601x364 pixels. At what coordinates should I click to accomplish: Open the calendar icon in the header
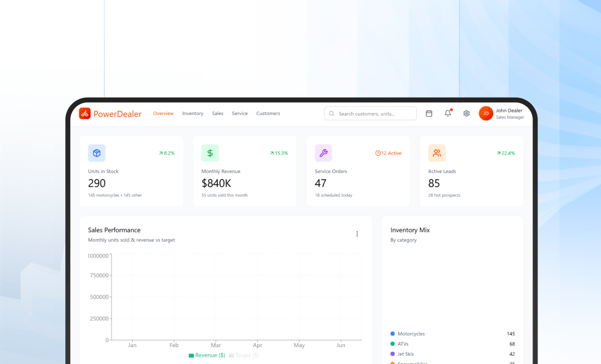tap(429, 113)
